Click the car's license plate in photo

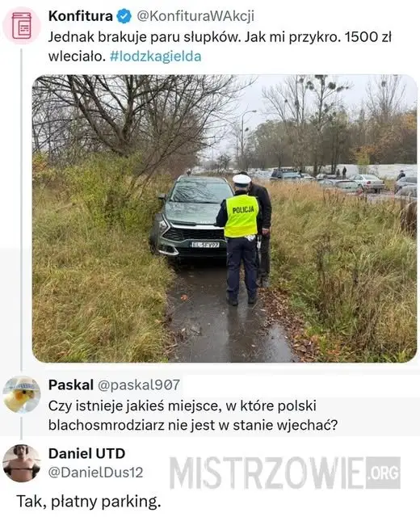pos(205,245)
